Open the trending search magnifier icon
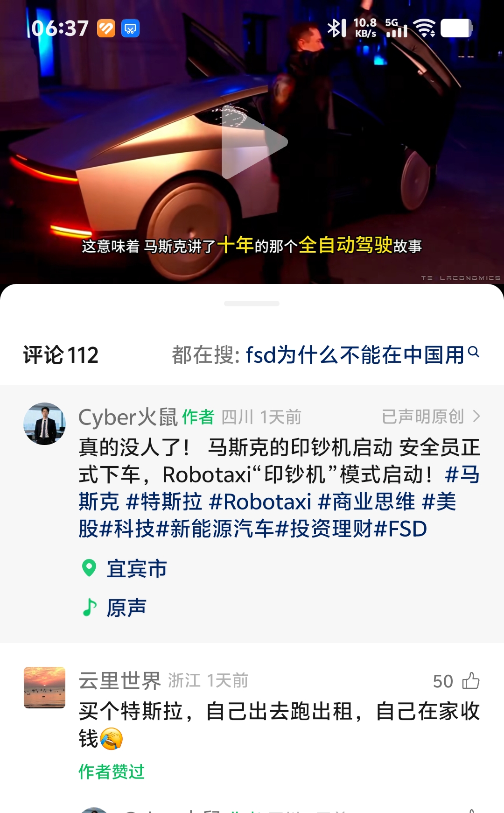This screenshot has width=504, height=813. pyautogui.click(x=473, y=352)
